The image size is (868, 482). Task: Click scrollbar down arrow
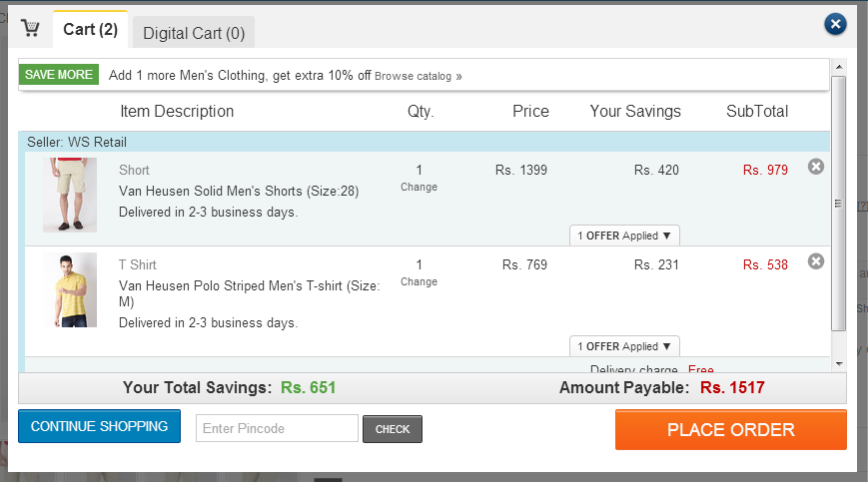point(839,363)
